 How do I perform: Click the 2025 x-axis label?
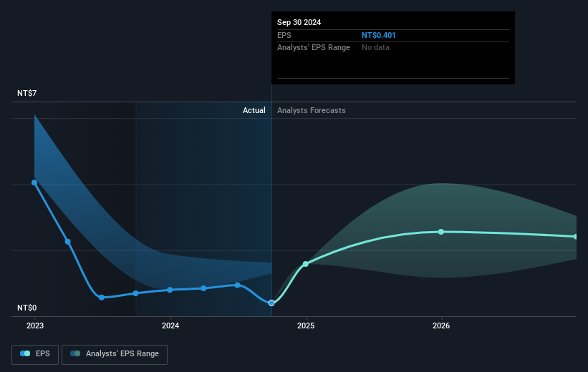[x=306, y=325]
